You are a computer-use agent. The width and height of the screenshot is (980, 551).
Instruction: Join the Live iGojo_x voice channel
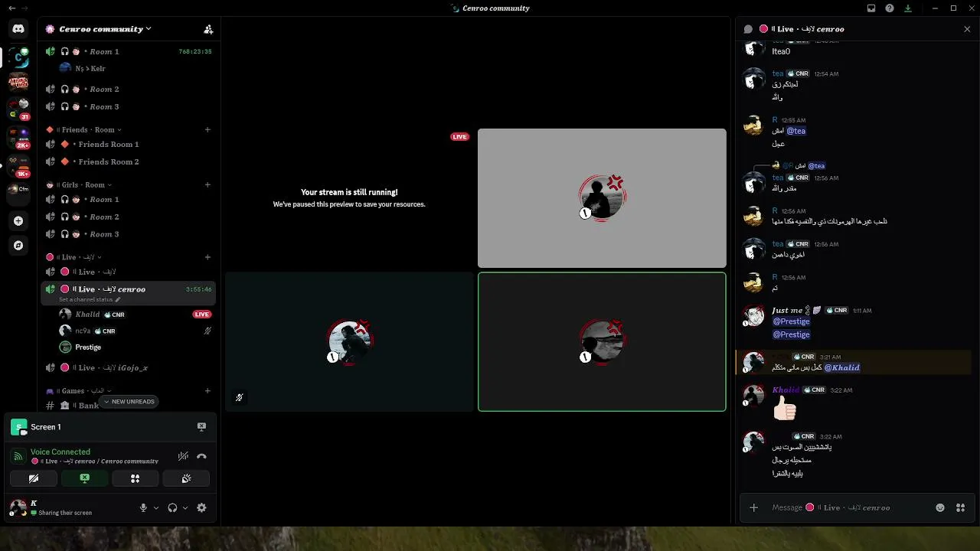click(x=128, y=367)
